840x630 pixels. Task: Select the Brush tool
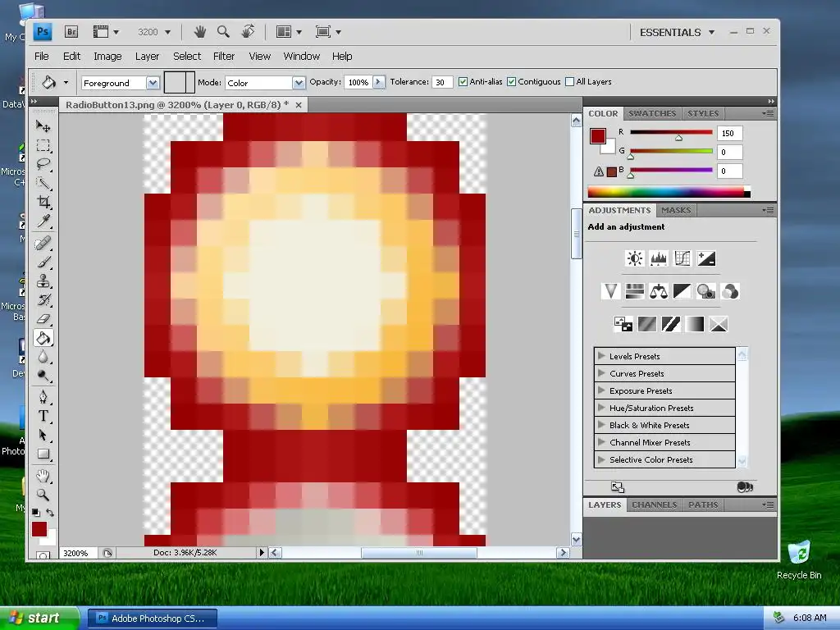coord(43,262)
